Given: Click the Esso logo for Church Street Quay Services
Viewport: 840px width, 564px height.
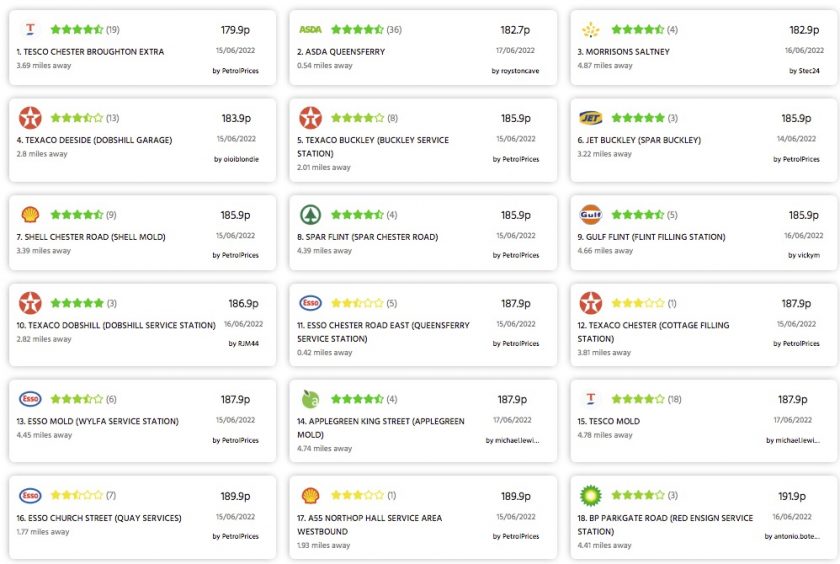Looking at the screenshot, I should [31, 495].
